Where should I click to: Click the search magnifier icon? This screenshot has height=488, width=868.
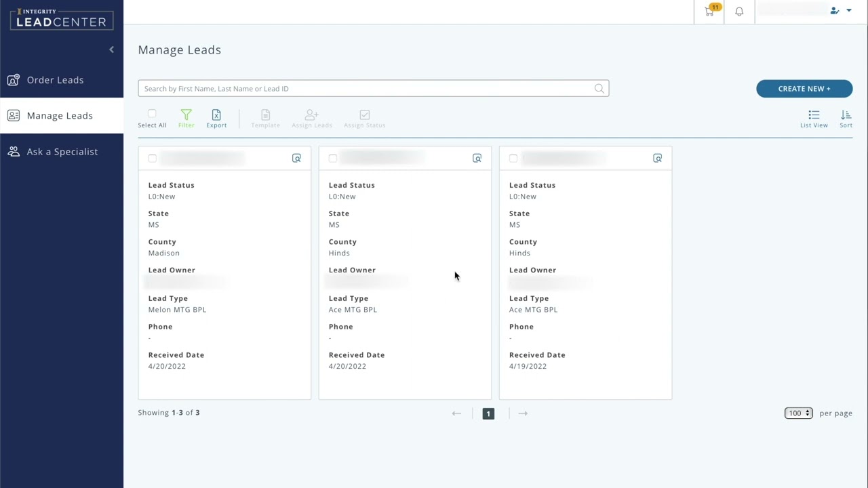599,89
